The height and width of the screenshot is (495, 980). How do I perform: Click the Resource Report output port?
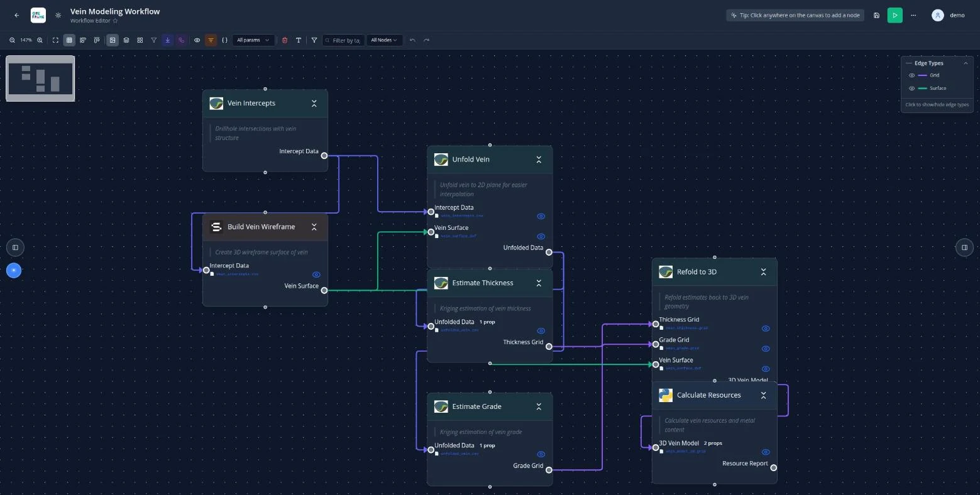[774, 467]
